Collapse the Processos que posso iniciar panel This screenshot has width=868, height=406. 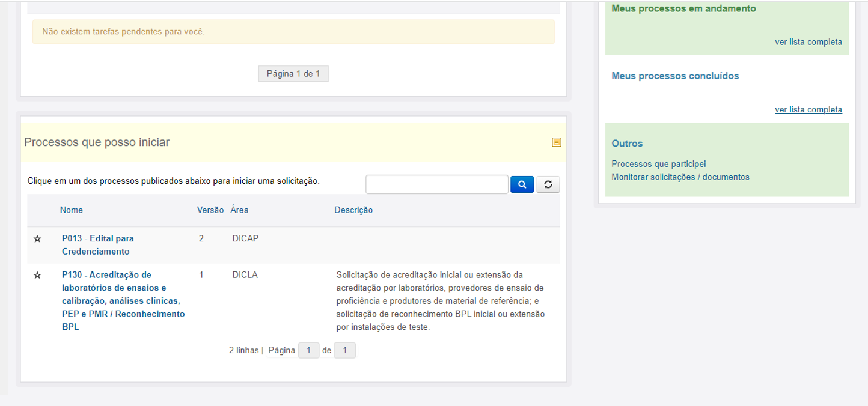[557, 142]
